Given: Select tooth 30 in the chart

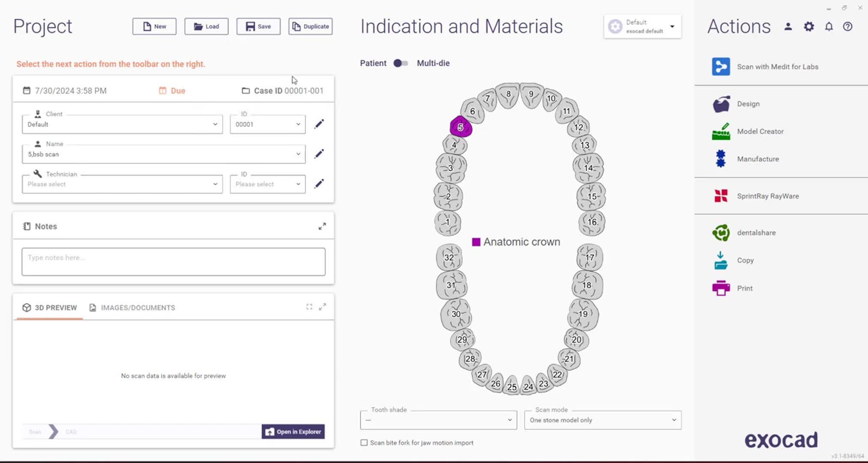Looking at the screenshot, I should pos(456,314).
